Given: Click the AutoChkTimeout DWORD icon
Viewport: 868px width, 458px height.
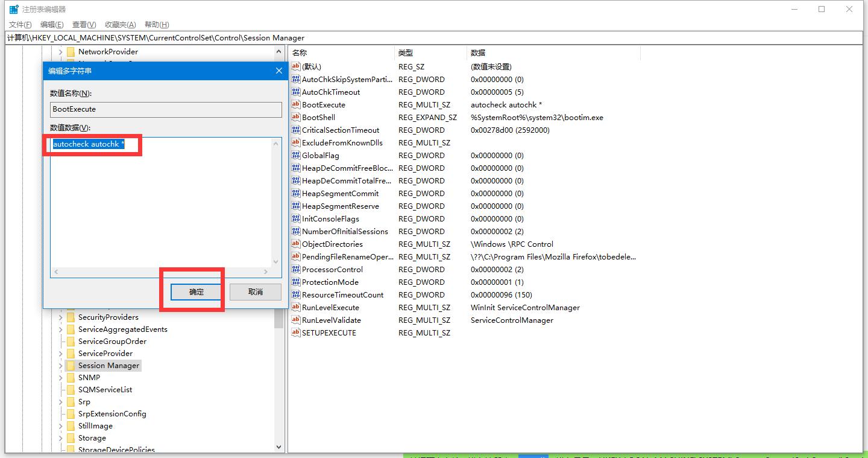Looking at the screenshot, I should coord(295,92).
